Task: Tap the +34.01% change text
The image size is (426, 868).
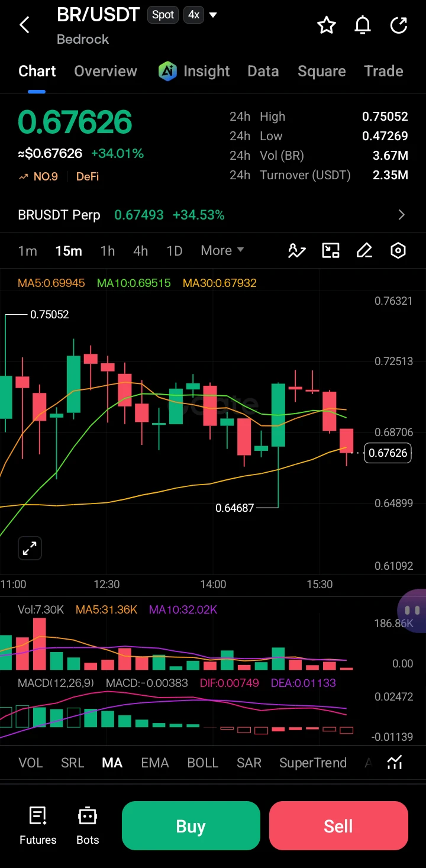Action: (x=117, y=154)
